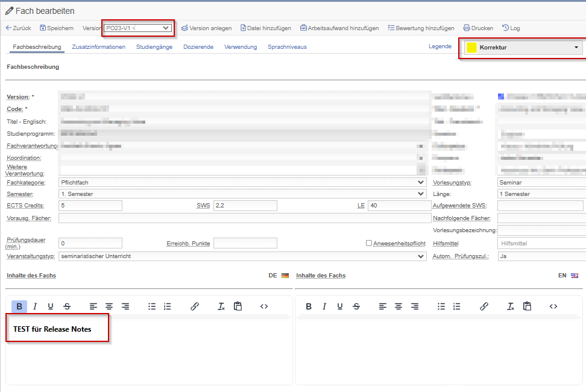
Task: Click Arbeitsaufwand hinzufügen
Action: tap(339, 28)
